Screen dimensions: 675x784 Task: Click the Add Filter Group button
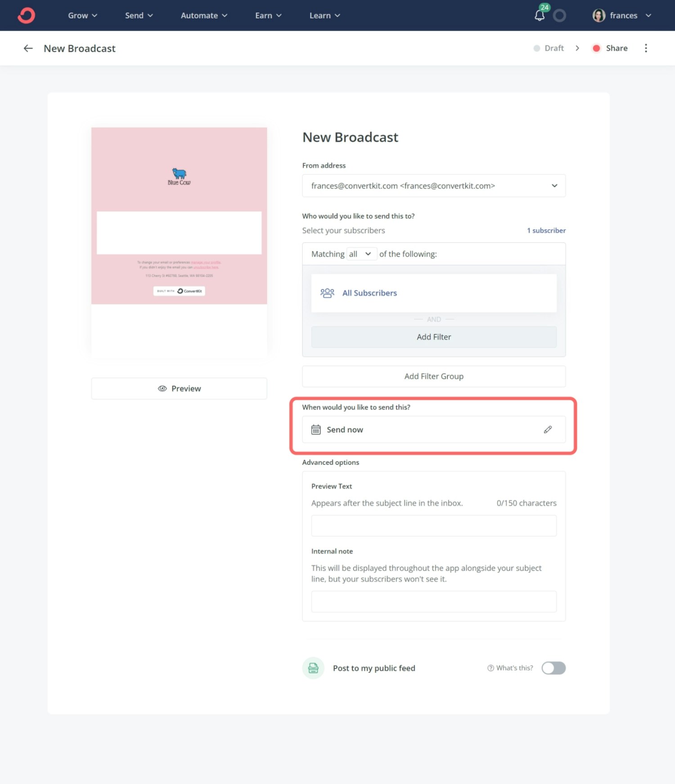point(433,376)
